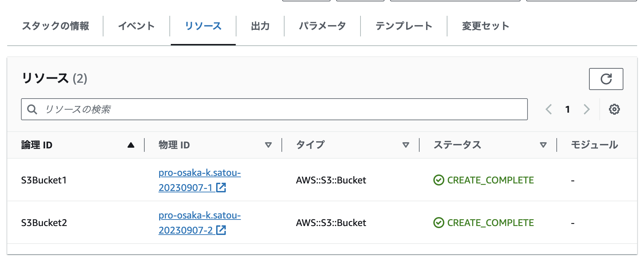The image size is (644, 259).
Task: Switch to the イベント tab
Action: coord(136,26)
